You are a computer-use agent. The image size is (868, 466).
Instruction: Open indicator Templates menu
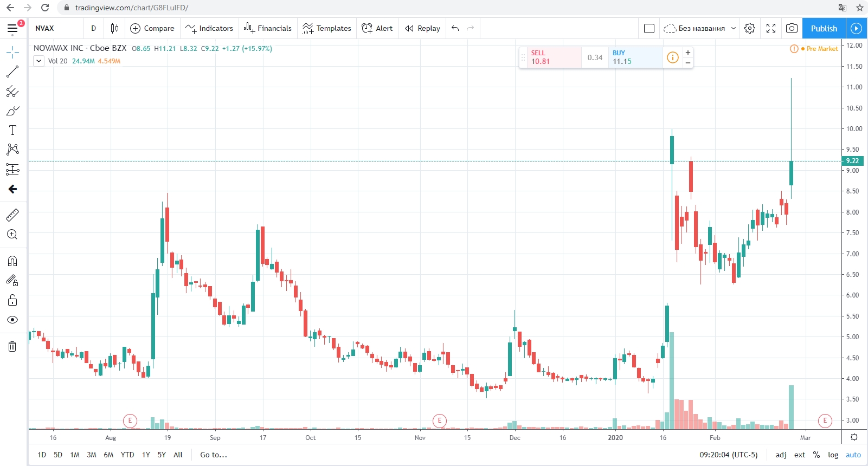(x=327, y=28)
